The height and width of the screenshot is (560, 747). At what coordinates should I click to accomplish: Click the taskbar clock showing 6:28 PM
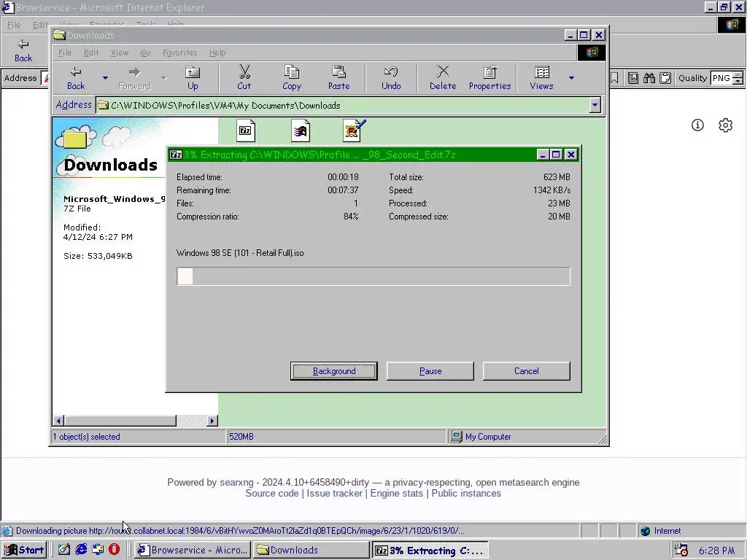pos(717,551)
